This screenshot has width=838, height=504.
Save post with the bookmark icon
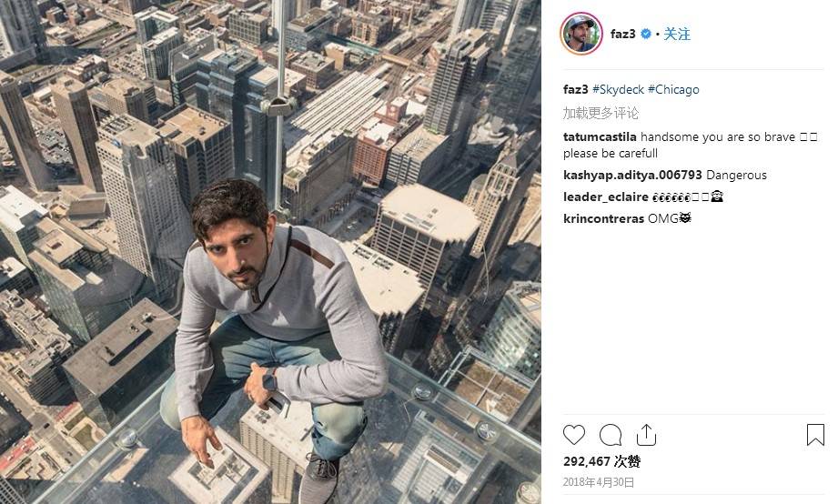815,435
